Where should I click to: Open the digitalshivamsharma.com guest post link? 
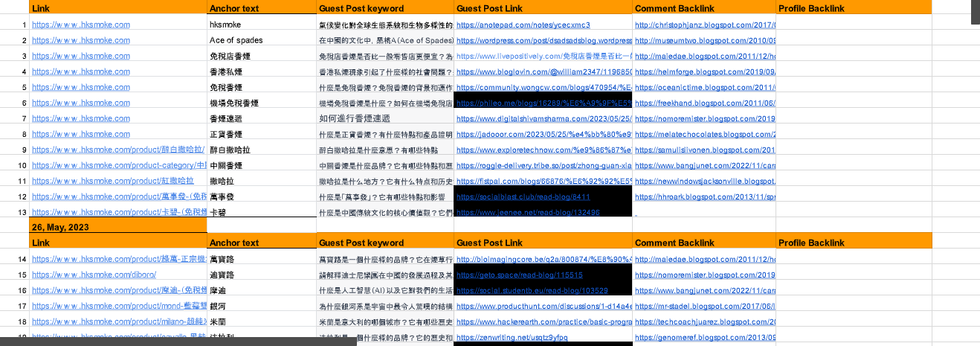click(x=544, y=118)
